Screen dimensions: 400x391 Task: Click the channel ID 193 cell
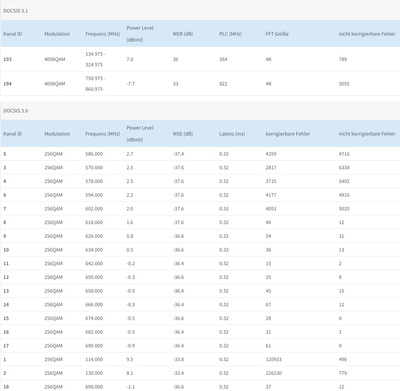tap(7, 59)
